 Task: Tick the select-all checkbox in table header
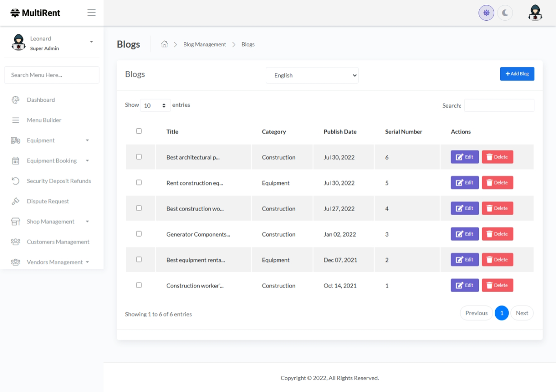pyautogui.click(x=139, y=131)
